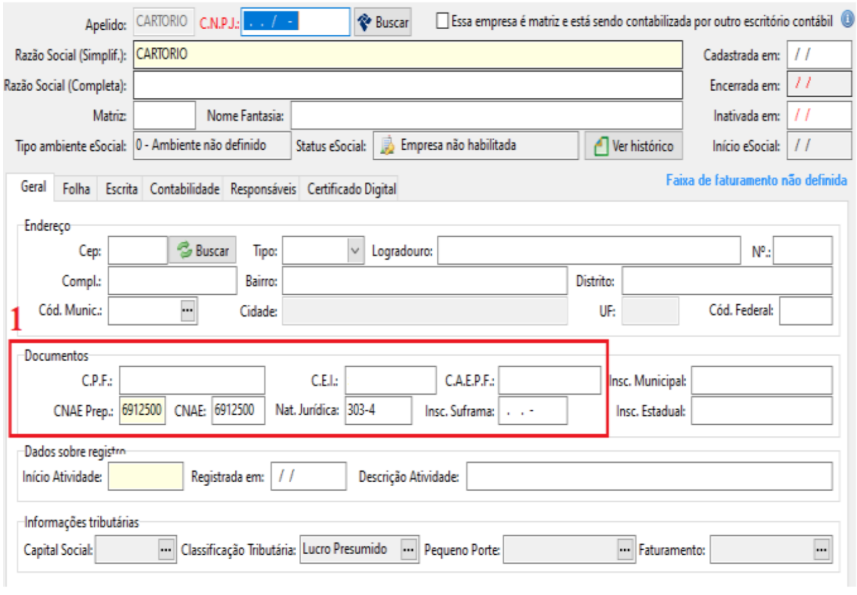The image size is (857, 595).
Task: Open Classificação Tributária ellipsis button
Action: point(408,550)
